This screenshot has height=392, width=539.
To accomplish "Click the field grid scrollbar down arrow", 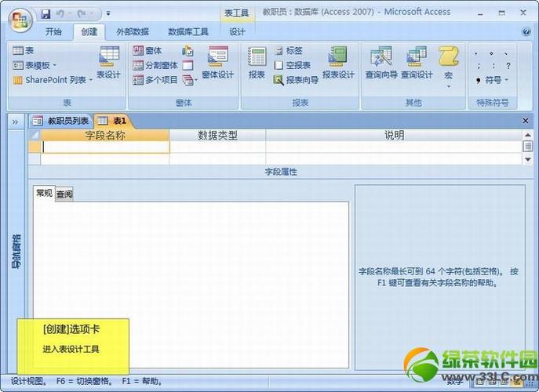I will coord(528,159).
